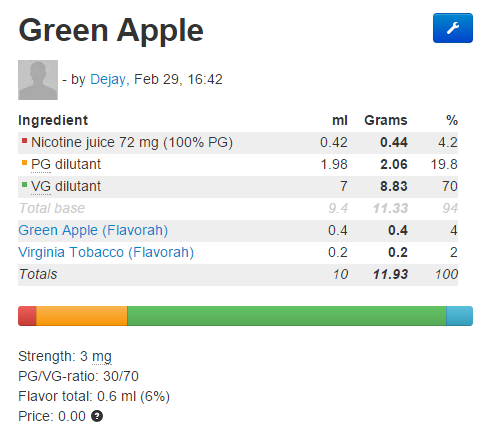Click the Grams column header
This screenshot has height=439, width=483.
click(386, 120)
